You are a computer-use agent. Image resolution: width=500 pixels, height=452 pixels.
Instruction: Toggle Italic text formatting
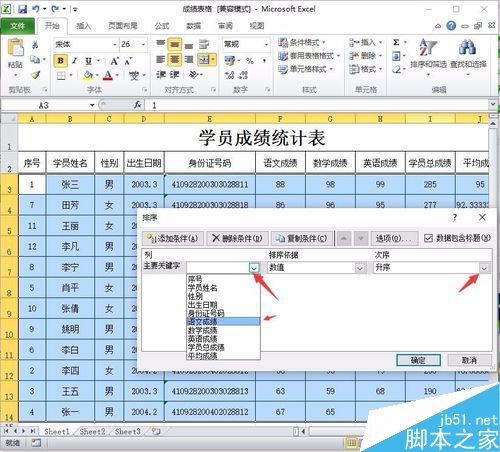(x=75, y=61)
